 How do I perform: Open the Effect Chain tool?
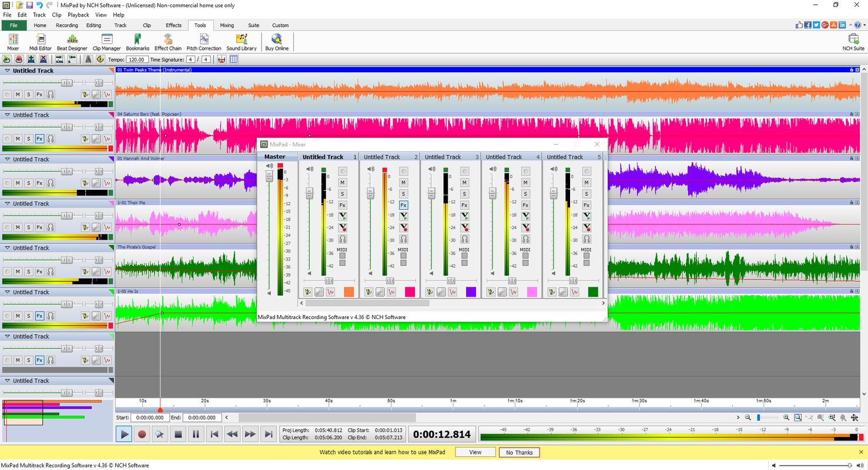(x=168, y=42)
